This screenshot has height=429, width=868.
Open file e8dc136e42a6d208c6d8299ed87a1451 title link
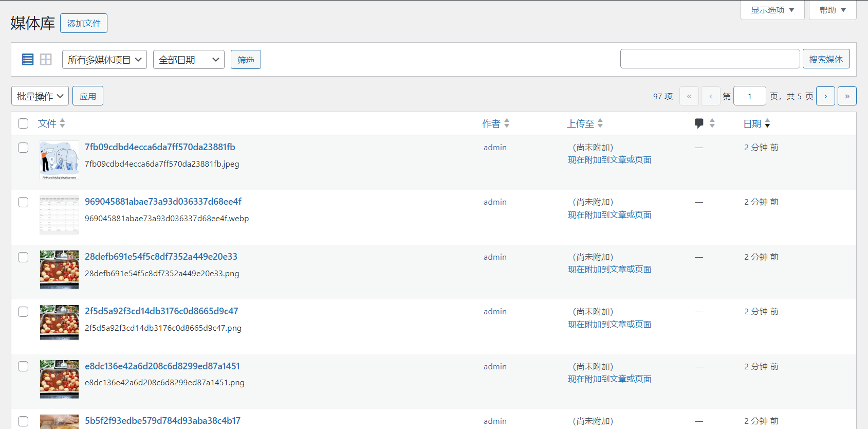pos(162,366)
